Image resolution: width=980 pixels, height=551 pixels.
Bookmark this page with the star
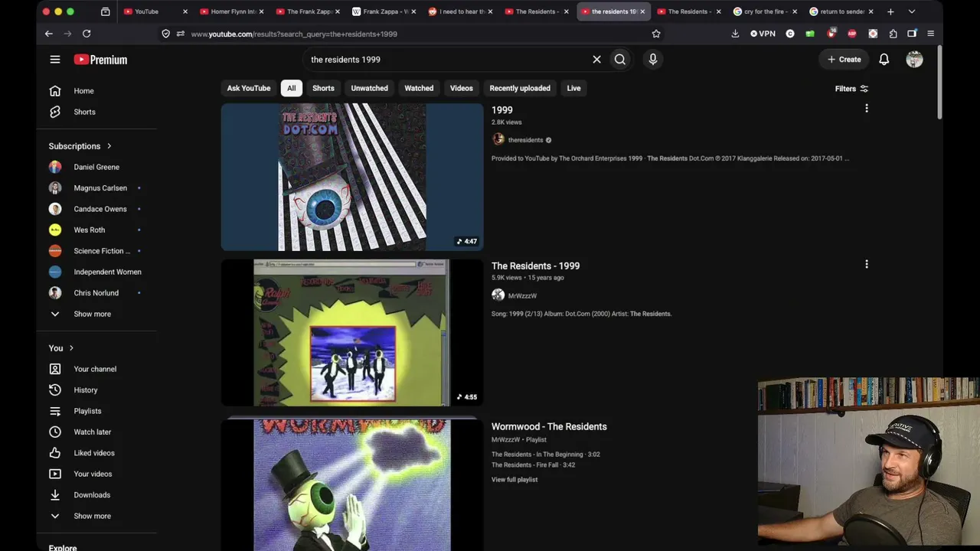[x=656, y=34]
